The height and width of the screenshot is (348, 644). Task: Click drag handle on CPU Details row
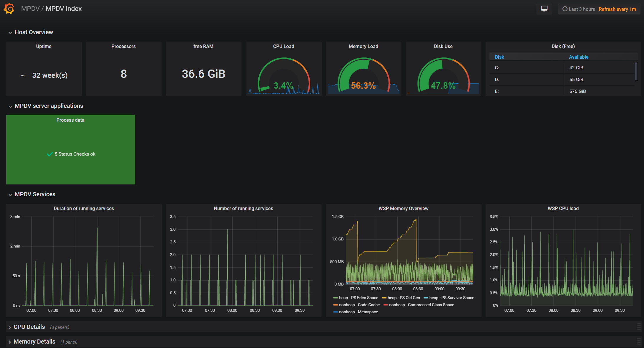(x=639, y=326)
